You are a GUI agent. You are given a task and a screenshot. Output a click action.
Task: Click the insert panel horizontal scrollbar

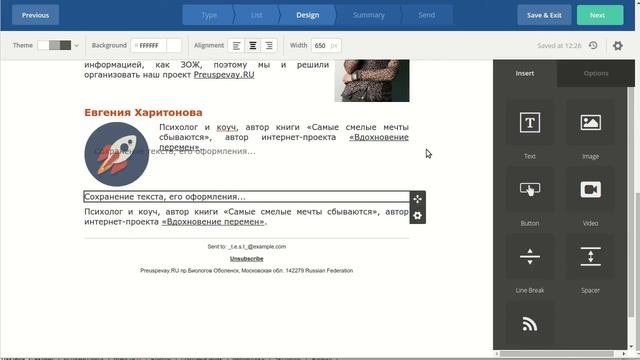[x=556, y=353]
